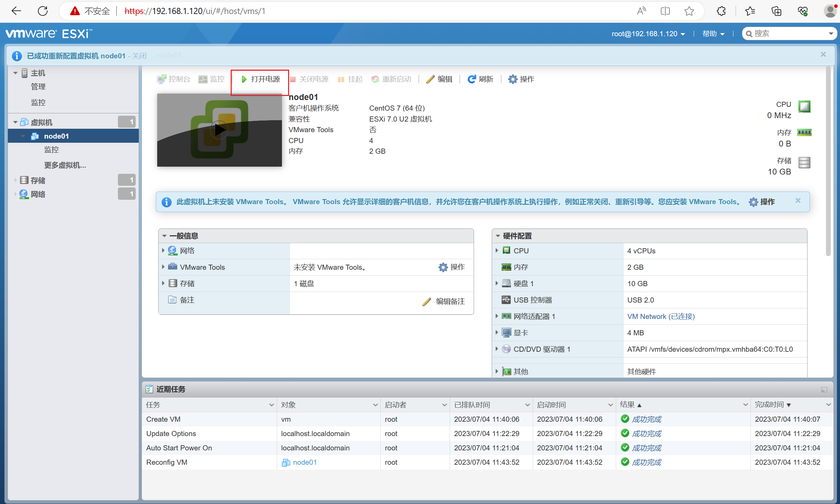Select Monitor (监控) under Host

click(x=38, y=102)
